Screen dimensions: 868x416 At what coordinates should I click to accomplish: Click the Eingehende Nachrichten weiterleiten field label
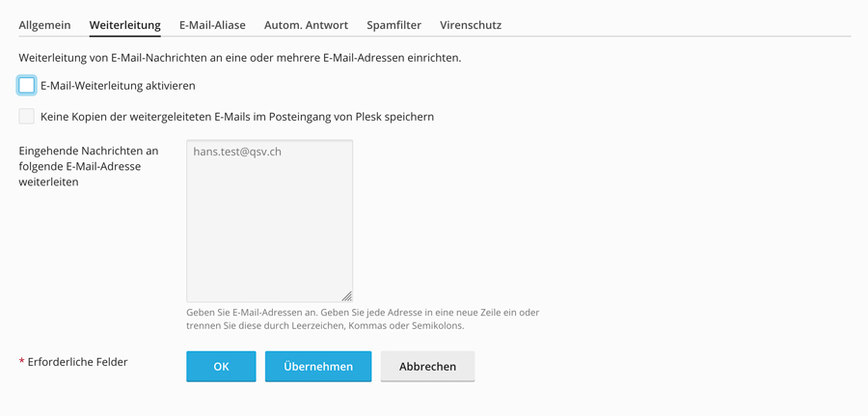point(89,166)
